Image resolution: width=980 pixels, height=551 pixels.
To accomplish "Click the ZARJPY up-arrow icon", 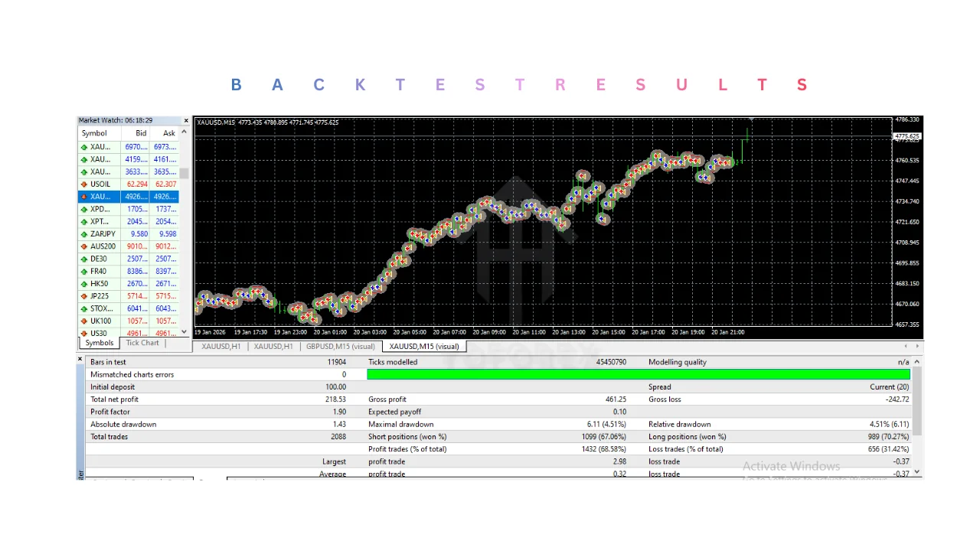I will tap(84, 234).
